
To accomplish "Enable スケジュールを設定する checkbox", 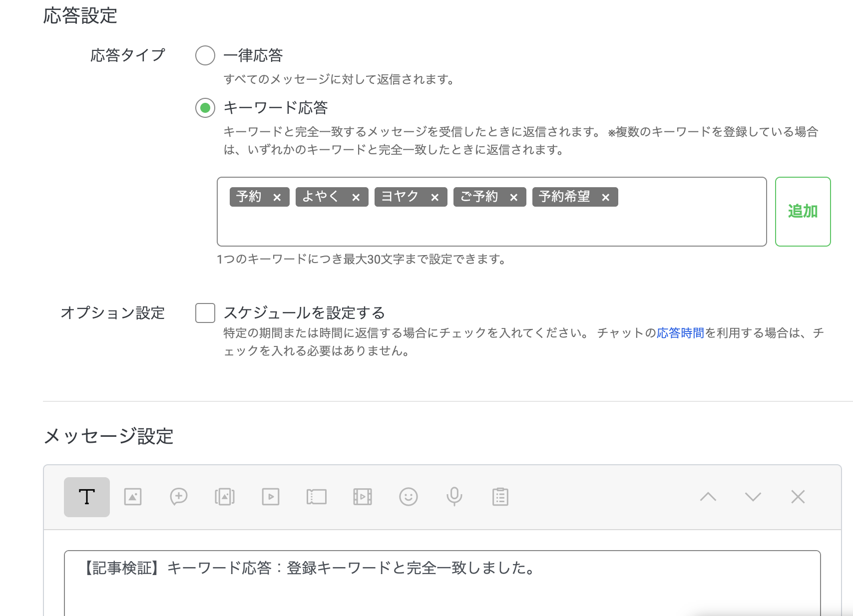I will pyautogui.click(x=205, y=313).
